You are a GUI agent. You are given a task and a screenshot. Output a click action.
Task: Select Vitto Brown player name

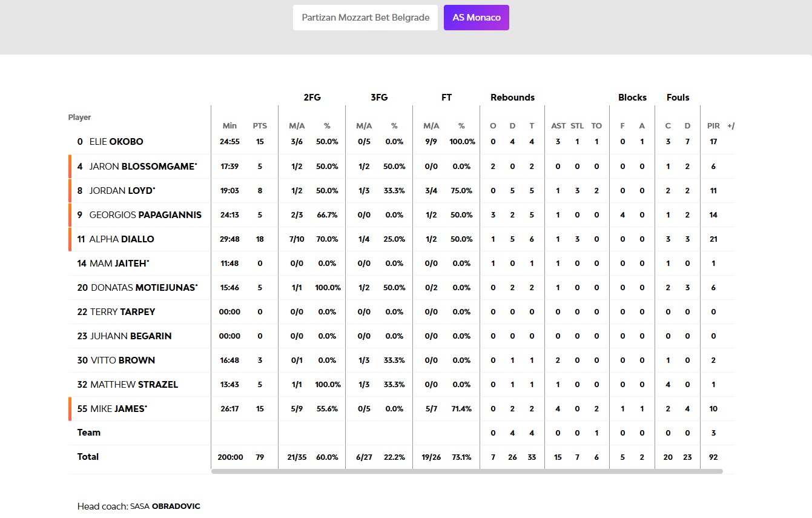pyautogui.click(x=122, y=360)
